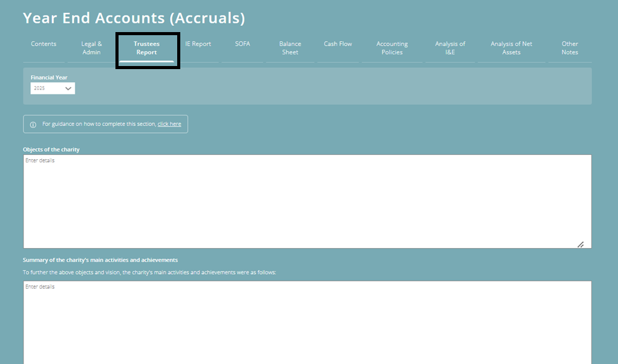Open the Legal & Admin tab
Viewport: 618px width, 364px height.
pos(91,48)
